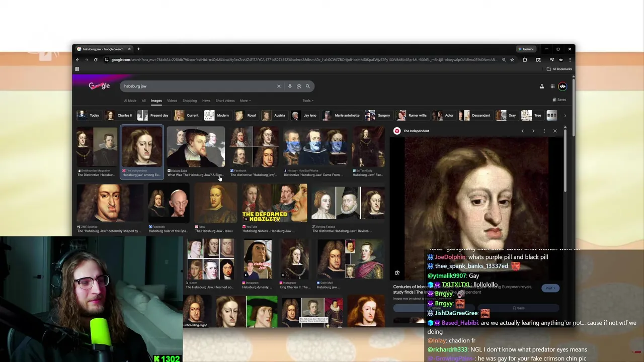This screenshot has height=362, width=644.
Task: Close the image preview panel
Action: (x=555, y=131)
